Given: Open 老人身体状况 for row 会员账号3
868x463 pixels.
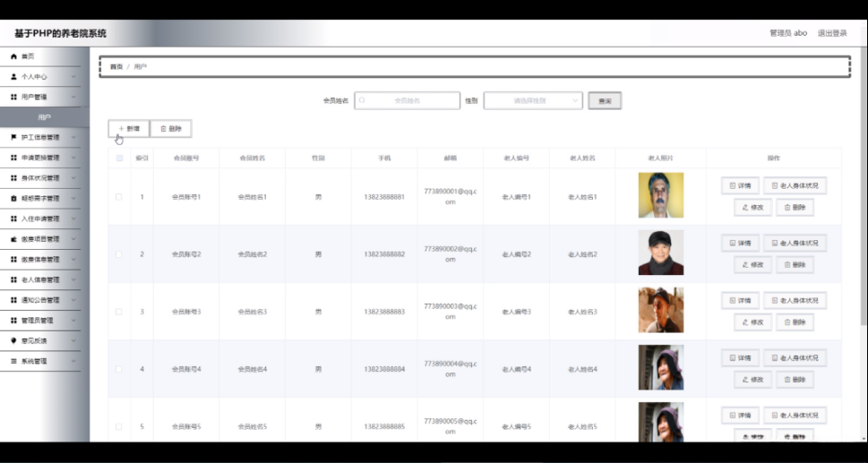Looking at the screenshot, I should point(795,300).
